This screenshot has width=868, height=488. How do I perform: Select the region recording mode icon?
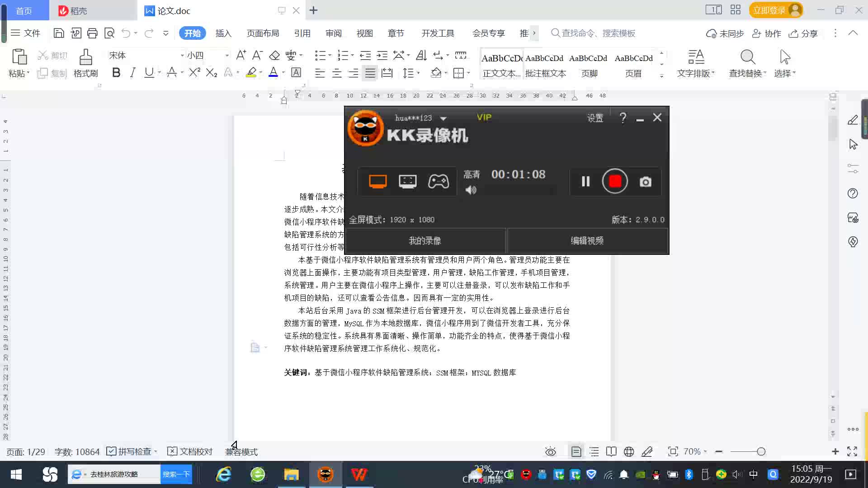point(407,182)
